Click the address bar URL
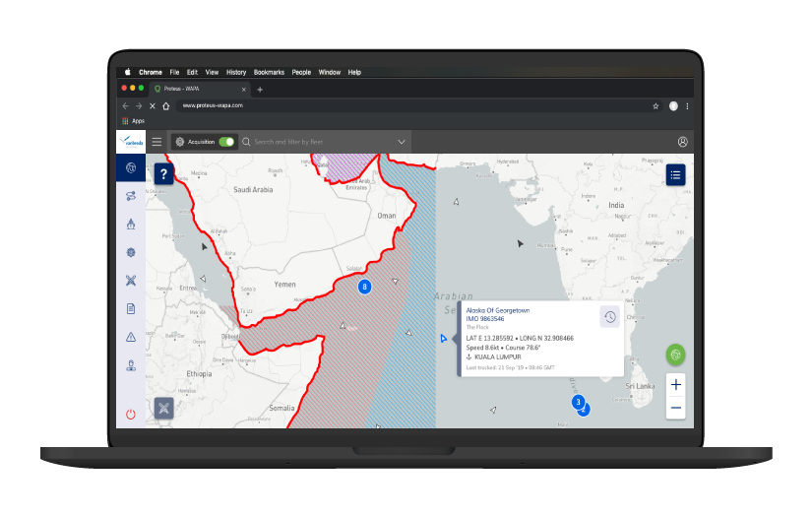The image size is (812, 517). (213, 105)
